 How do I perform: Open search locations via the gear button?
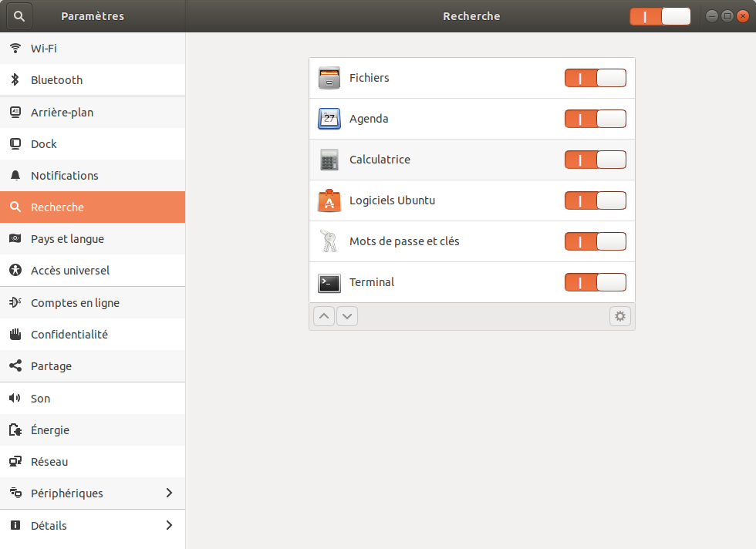click(x=620, y=316)
